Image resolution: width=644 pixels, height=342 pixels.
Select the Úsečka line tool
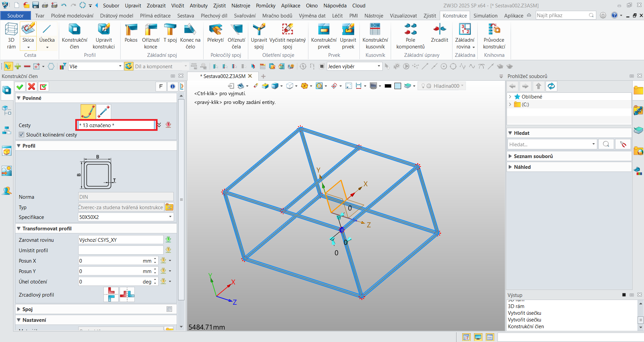coord(47,29)
